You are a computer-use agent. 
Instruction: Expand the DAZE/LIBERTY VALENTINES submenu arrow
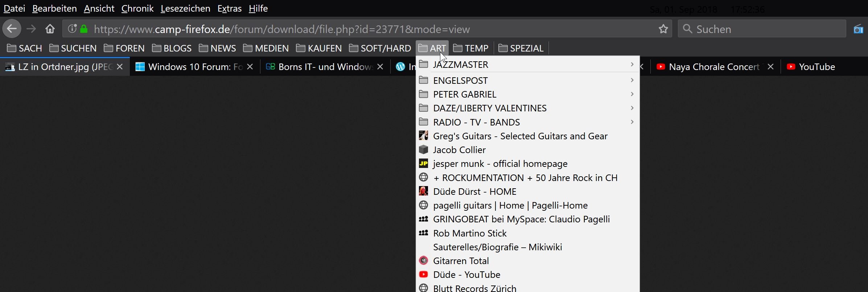click(x=632, y=108)
